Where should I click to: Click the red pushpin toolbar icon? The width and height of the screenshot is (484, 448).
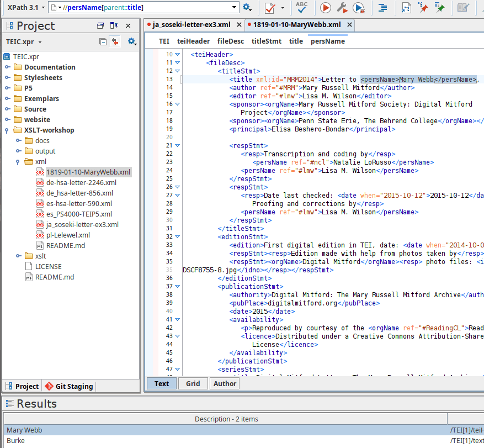click(x=423, y=7)
